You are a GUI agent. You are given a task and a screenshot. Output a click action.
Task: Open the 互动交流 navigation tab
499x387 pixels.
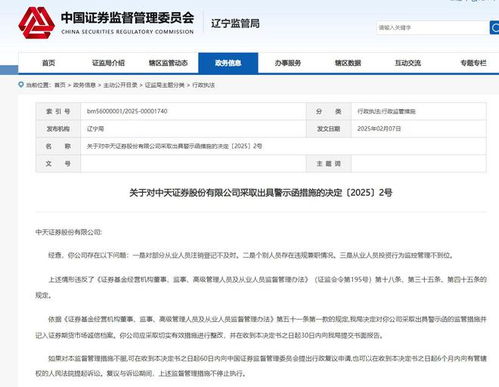pos(408,63)
